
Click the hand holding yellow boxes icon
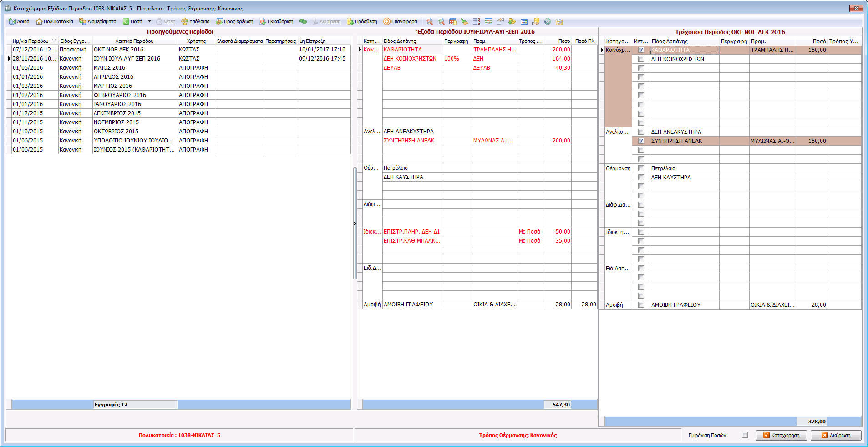coord(536,21)
